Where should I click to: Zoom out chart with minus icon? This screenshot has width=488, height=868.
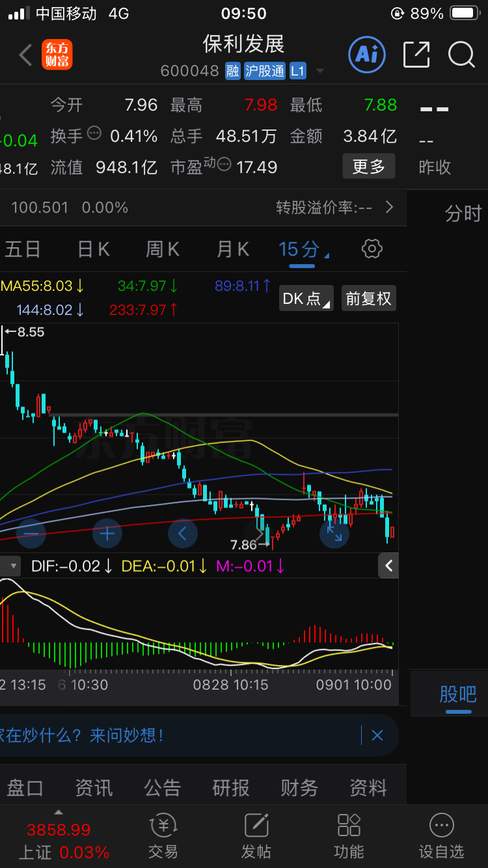point(31,534)
